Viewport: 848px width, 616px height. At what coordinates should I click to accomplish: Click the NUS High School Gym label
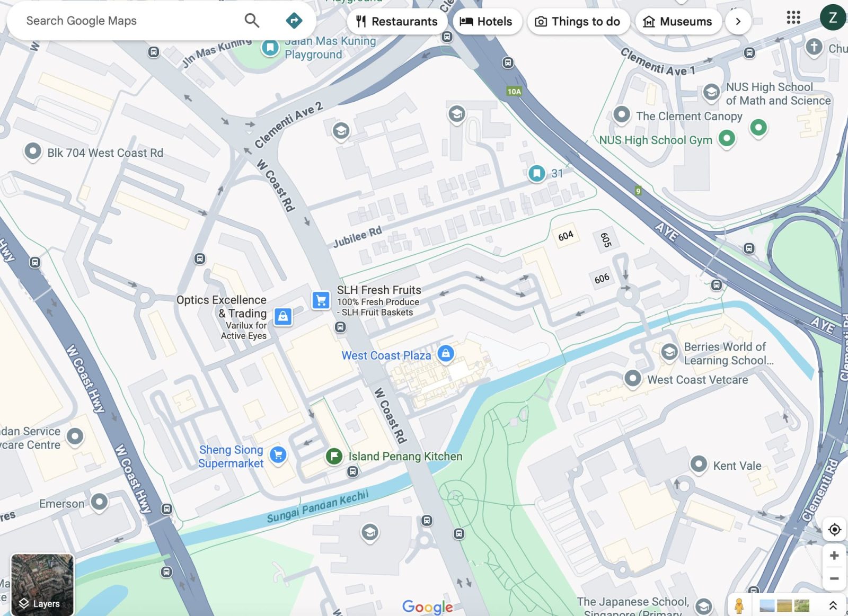click(656, 140)
